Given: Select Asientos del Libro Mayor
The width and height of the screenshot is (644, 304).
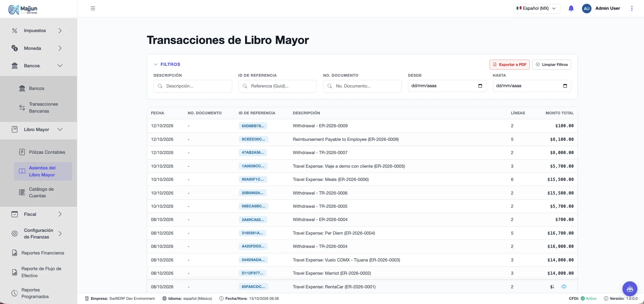Looking at the screenshot, I should click(43, 171).
